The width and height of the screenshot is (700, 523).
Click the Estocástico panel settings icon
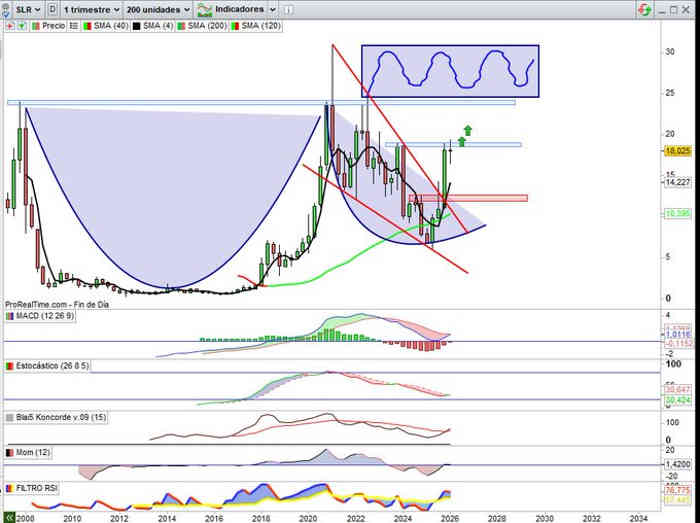pyautogui.click(x=9, y=367)
